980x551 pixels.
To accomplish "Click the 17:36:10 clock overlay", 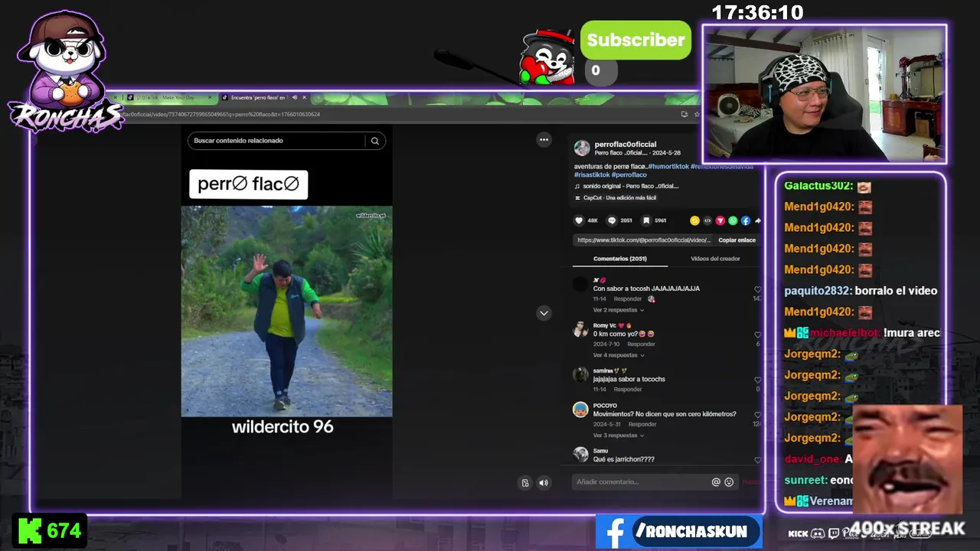I will coord(757,13).
